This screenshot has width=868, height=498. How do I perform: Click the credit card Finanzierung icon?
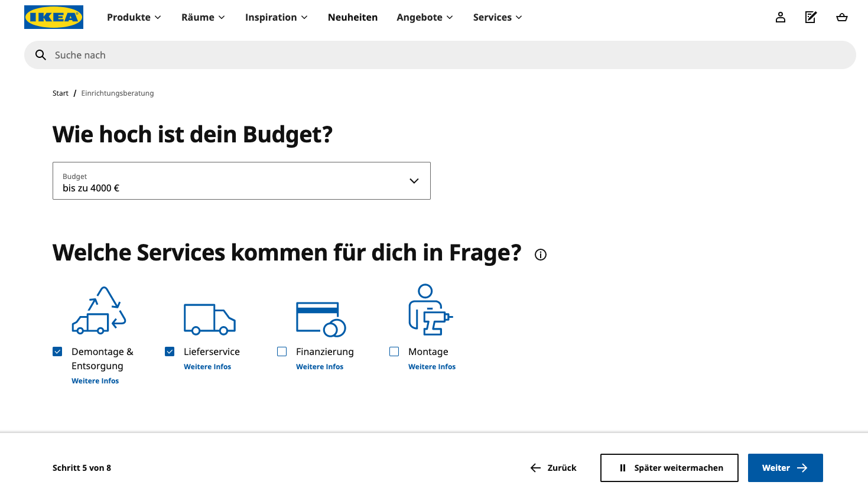point(321,319)
